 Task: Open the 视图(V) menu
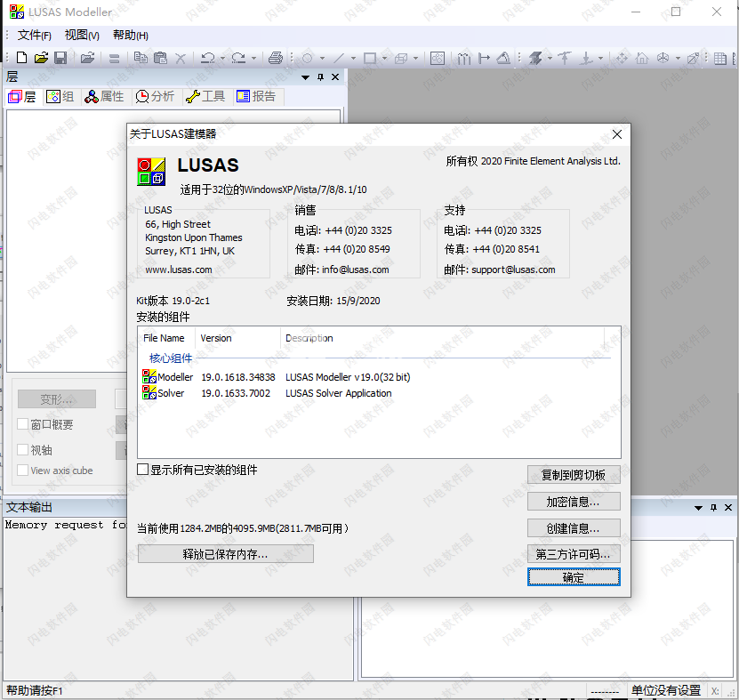click(x=82, y=36)
